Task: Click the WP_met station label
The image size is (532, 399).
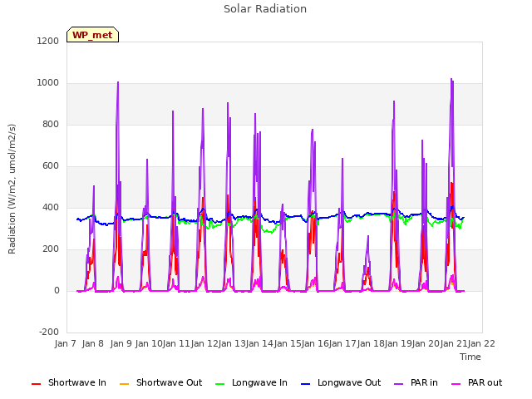Action: point(92,35)
